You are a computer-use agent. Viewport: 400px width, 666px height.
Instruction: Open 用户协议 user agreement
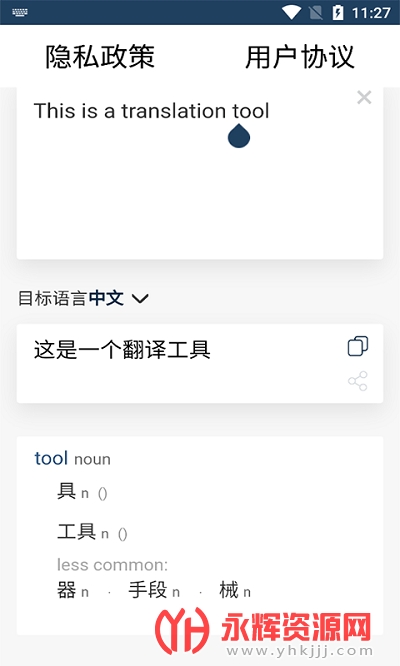299,56
